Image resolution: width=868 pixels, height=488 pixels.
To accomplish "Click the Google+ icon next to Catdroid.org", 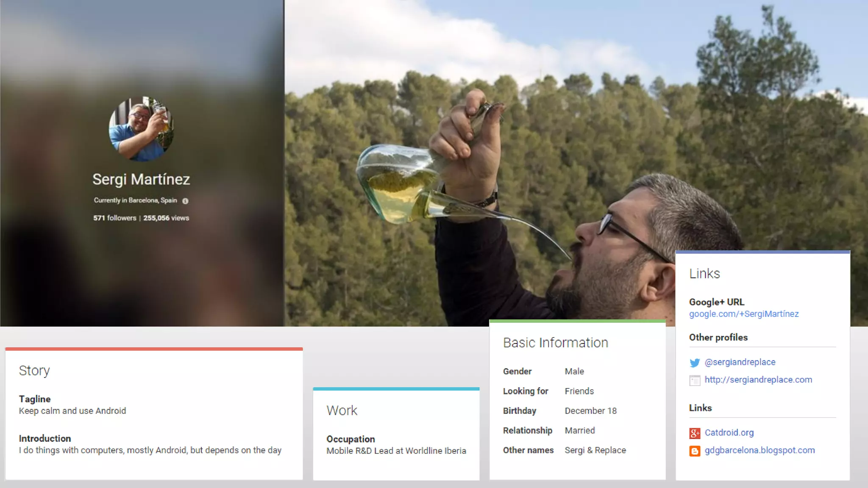I will click(x=695, y=433).
